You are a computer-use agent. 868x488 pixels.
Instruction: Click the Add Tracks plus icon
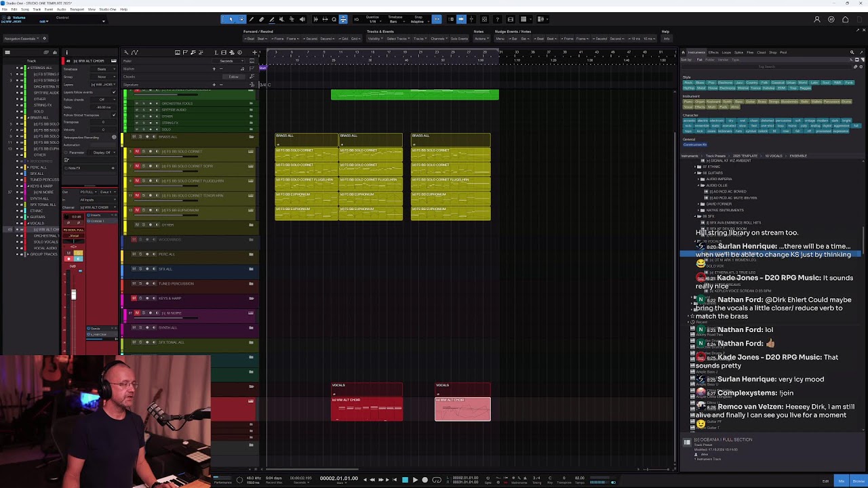(x=255, y=52)
